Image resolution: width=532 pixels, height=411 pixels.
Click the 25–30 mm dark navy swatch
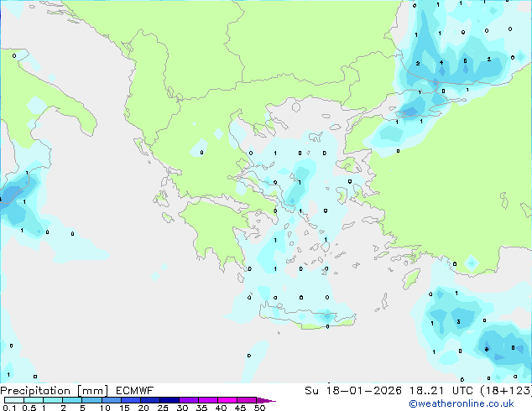click(x=169, y=400)
